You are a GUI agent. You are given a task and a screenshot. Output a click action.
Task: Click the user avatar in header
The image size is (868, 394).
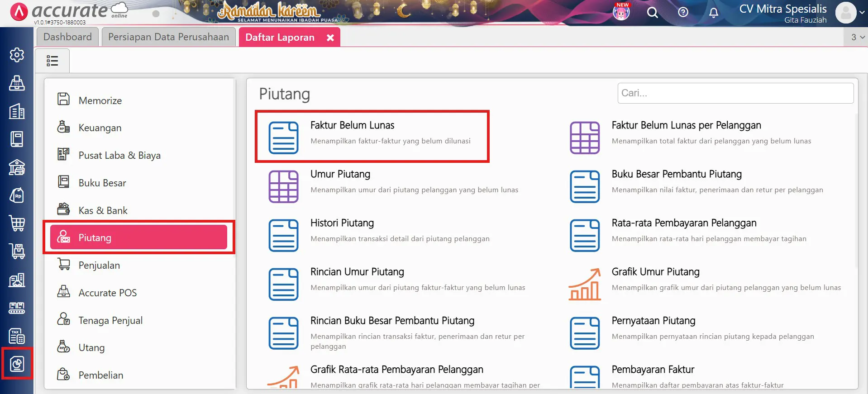coord(846,12)
